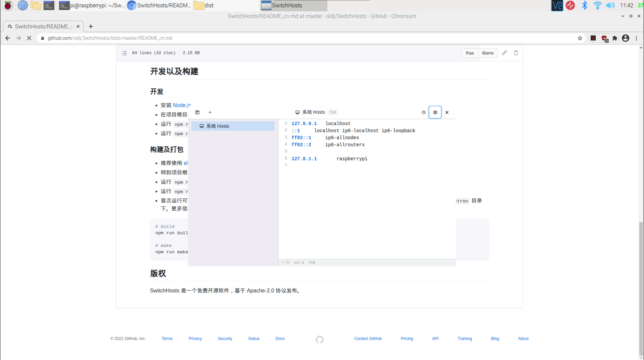Switch to pi@raspberrypi terminal window

92,5
